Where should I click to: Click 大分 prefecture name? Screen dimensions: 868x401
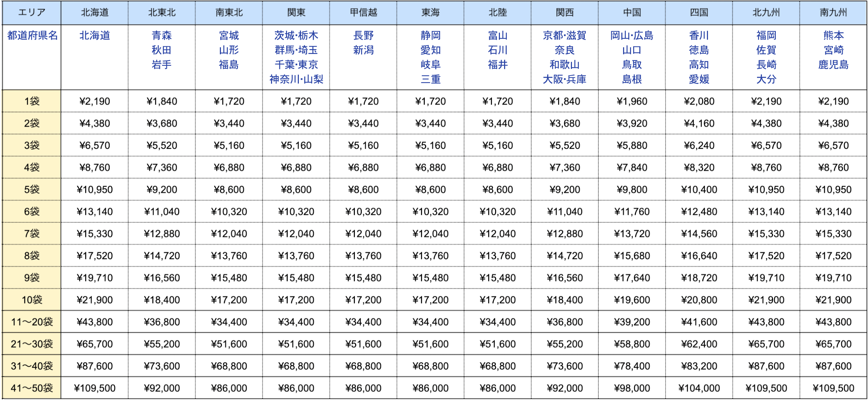tap(766, 79)
